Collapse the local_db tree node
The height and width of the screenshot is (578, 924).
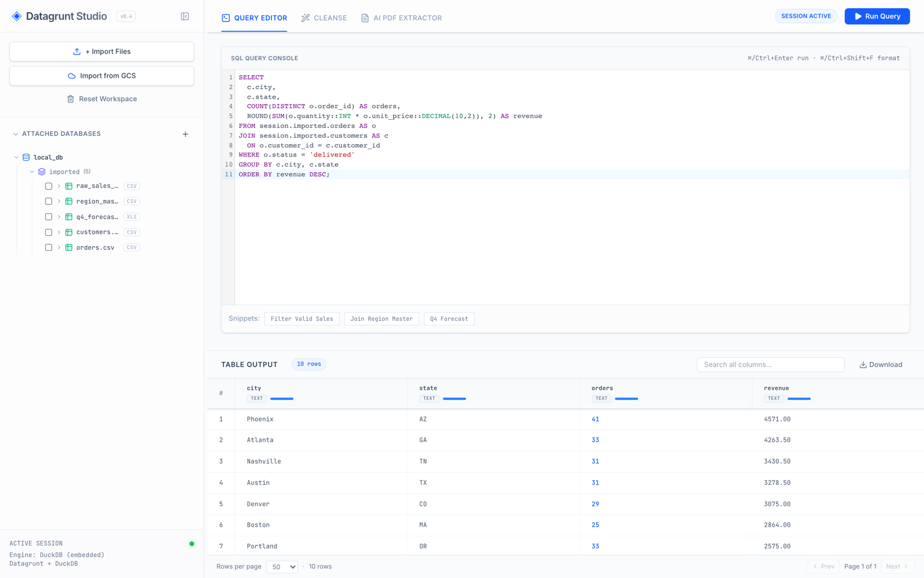pyautogui.click(x=16, y=157)
